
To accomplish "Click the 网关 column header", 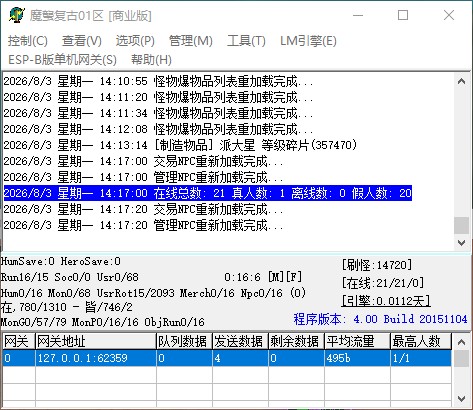I will [19, 341].
